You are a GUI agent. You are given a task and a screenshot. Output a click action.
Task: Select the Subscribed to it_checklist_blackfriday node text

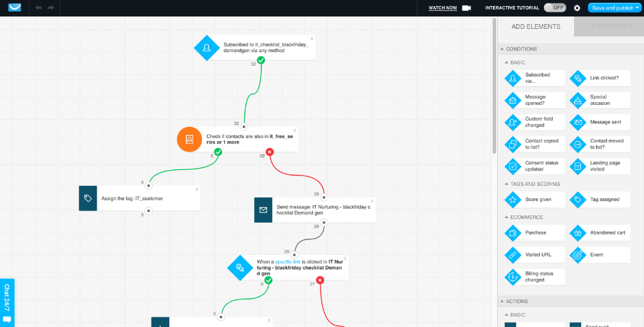point(266,48)
